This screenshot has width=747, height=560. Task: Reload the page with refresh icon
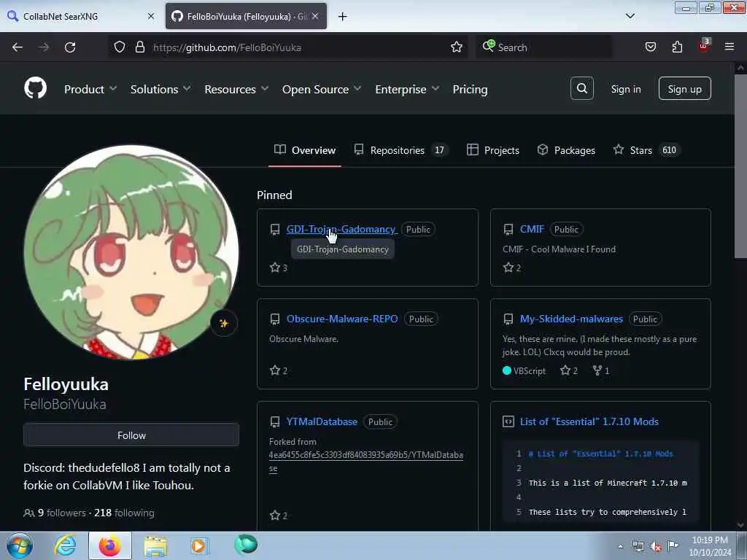point(70,47)
